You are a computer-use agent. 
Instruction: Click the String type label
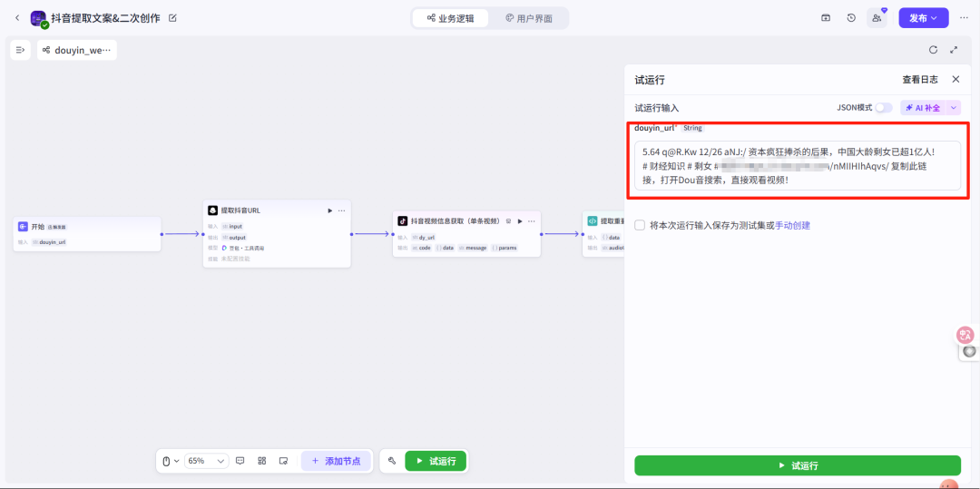pos(692,128)
